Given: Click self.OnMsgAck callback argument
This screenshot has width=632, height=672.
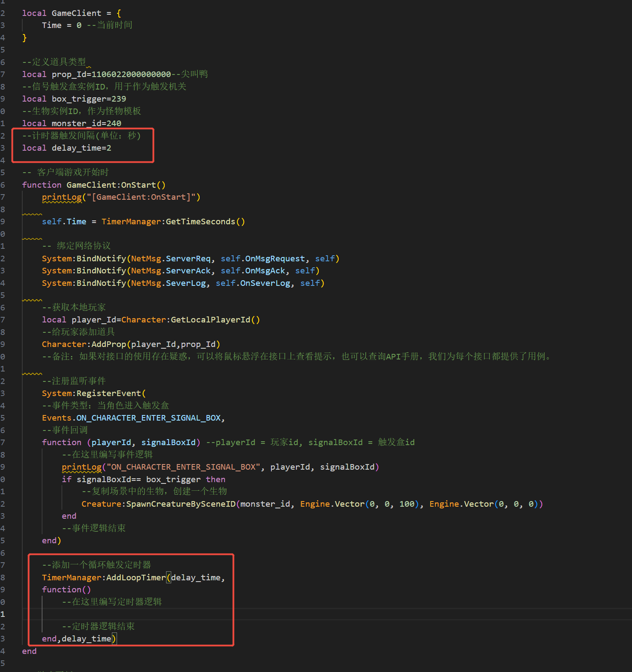Looking at the screenshot, I should tap(253, 271).
